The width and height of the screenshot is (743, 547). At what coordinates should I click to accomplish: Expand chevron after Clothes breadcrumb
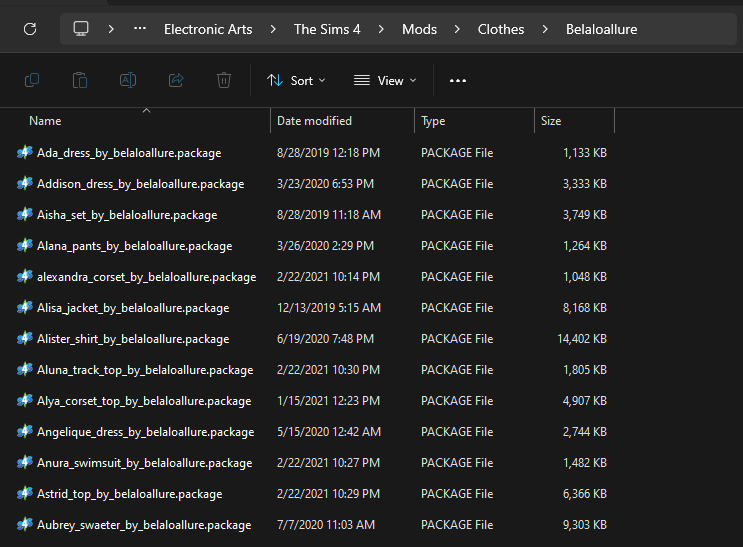pyautogui.click(x=545, y=29)
